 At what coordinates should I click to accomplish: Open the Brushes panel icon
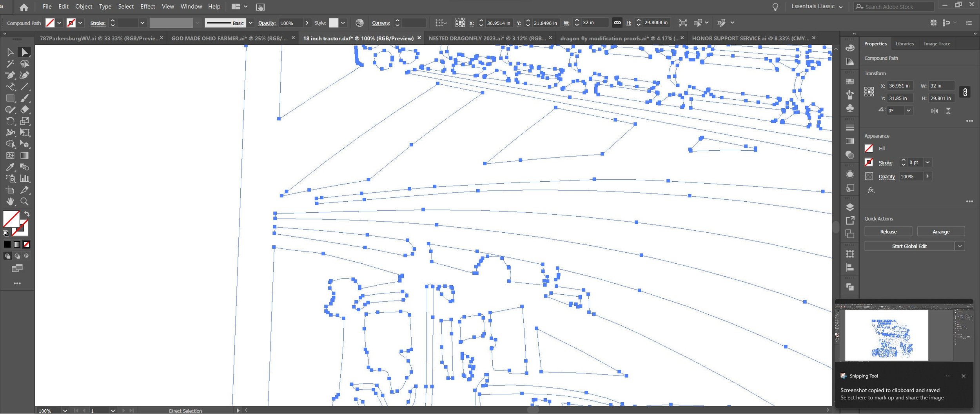[849, 95]
